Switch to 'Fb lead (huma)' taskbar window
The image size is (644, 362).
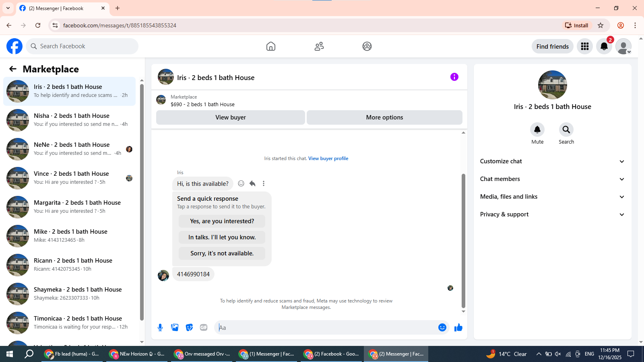click(x=72, y=354)
